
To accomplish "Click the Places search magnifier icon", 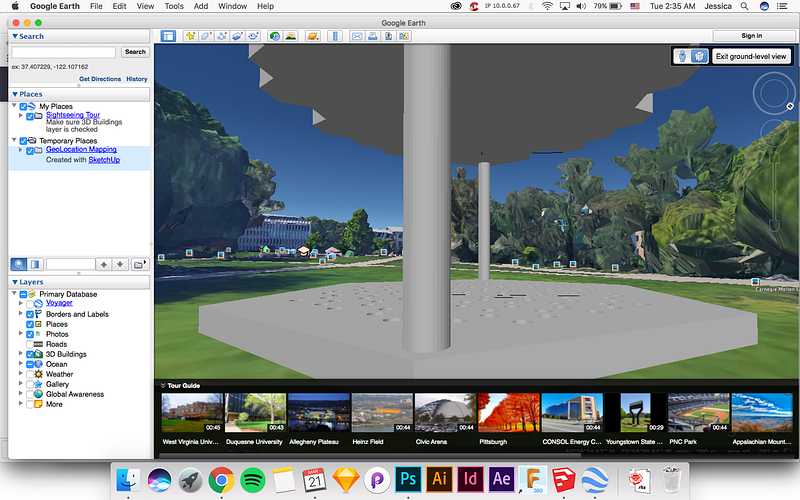I will [x=19, y=264].
